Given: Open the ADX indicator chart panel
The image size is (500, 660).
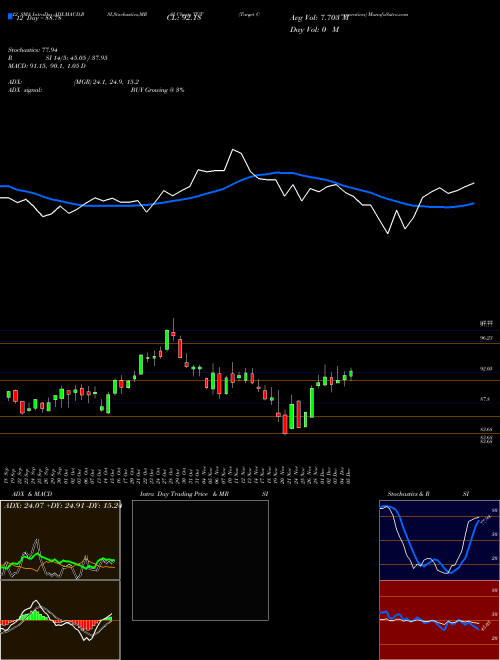Looking at the screenshot, I should [60, 540].
